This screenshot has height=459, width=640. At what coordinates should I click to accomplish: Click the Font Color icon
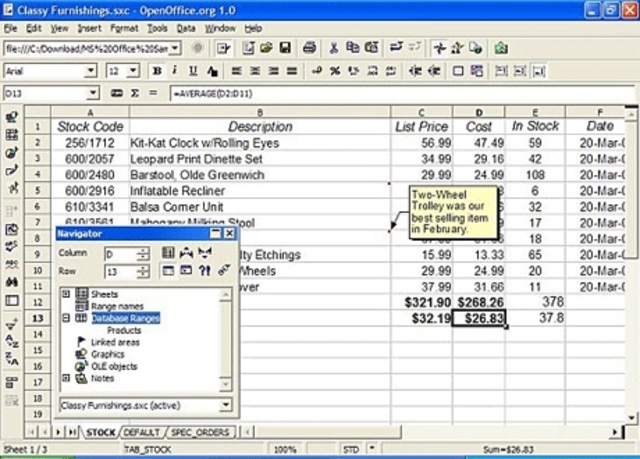212,71
